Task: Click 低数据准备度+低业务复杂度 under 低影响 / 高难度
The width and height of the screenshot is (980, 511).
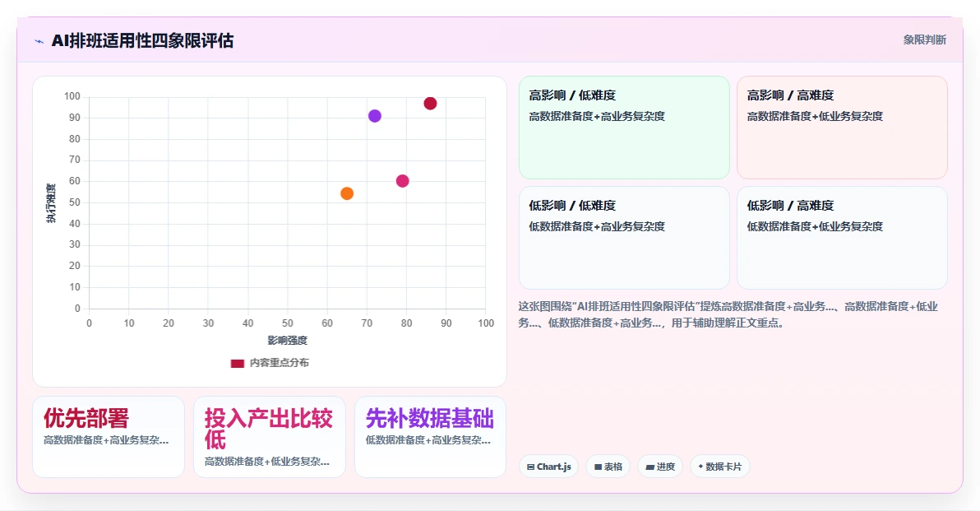Action: coord(815,226)
